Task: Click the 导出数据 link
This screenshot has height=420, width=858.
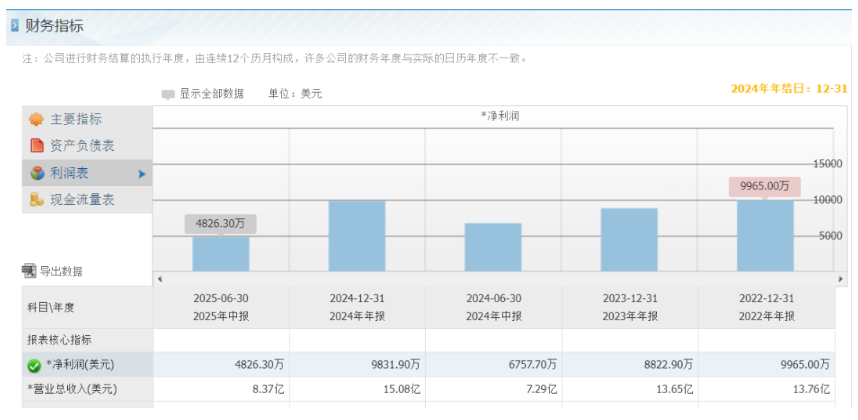Action: pos(60,271)
